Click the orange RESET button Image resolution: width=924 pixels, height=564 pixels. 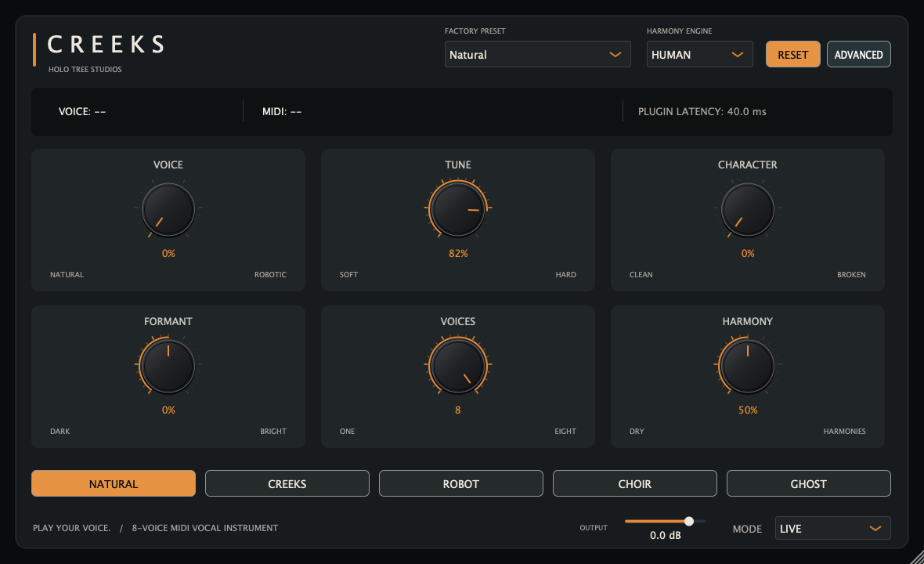(x=792, y=54)
